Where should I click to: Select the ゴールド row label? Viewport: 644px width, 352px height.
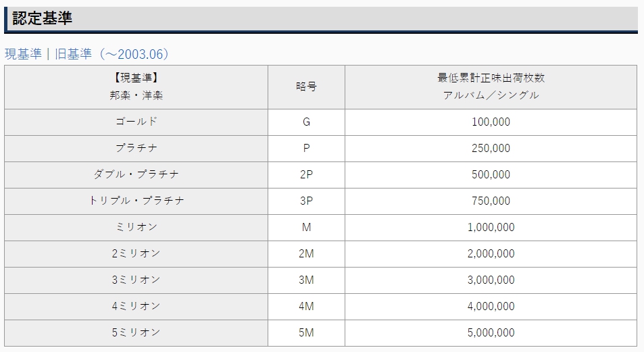click(136, 122)
